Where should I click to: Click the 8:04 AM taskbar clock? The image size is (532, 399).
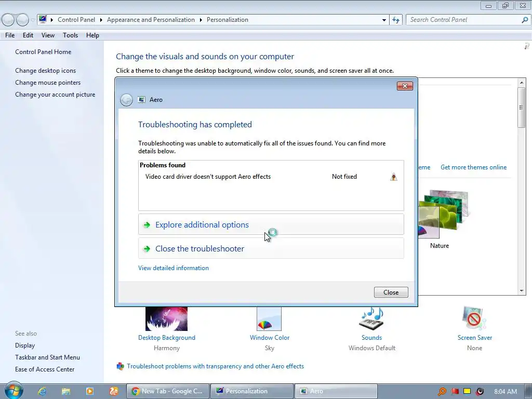tap(505, 392)
